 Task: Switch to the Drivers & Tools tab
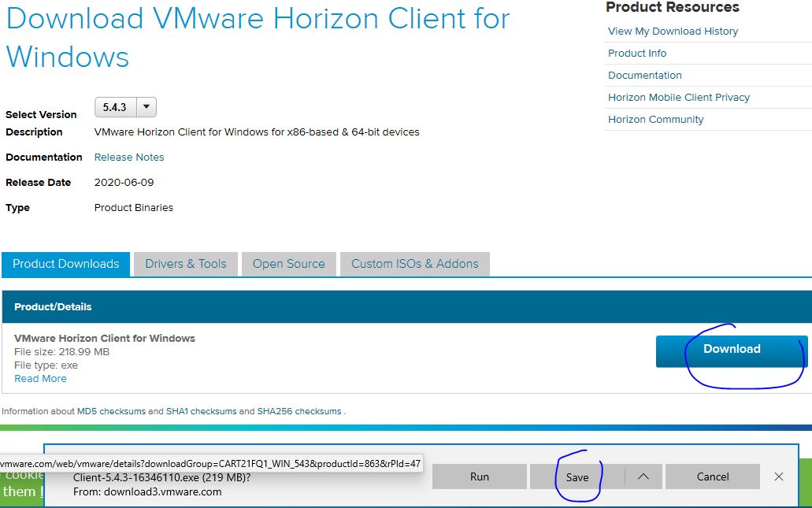click(186, 264)
